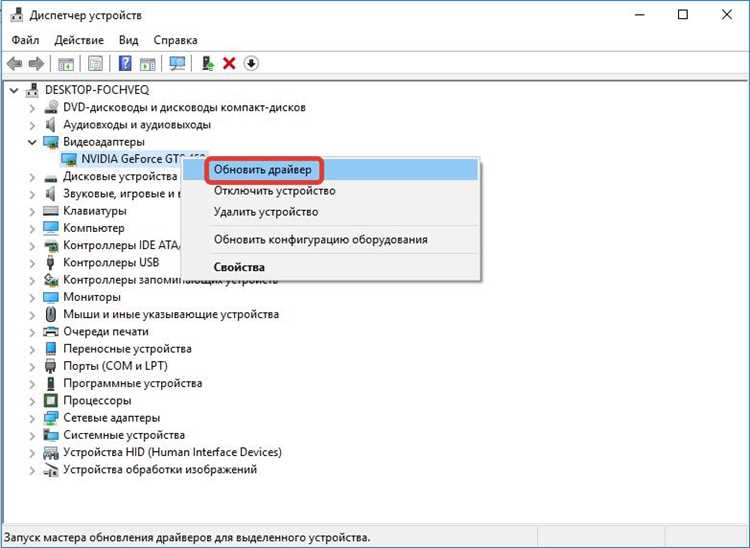
Task: Click the Properties sheet toolbar icon
Action: (x=95, y=63)
